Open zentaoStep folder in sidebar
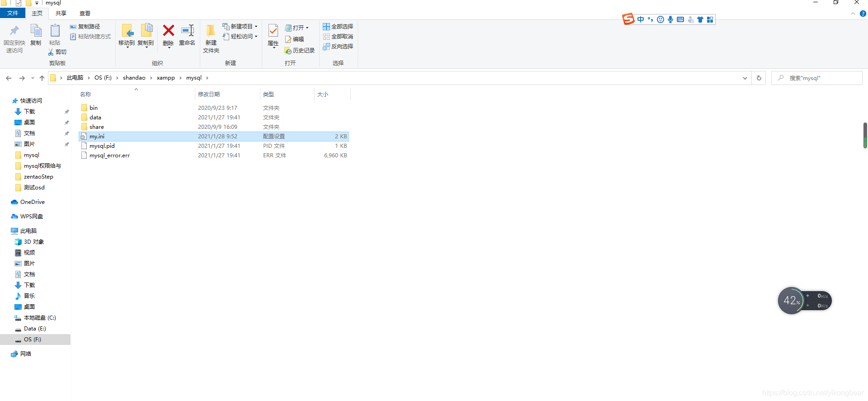868x401 pixels. (34, 177)
